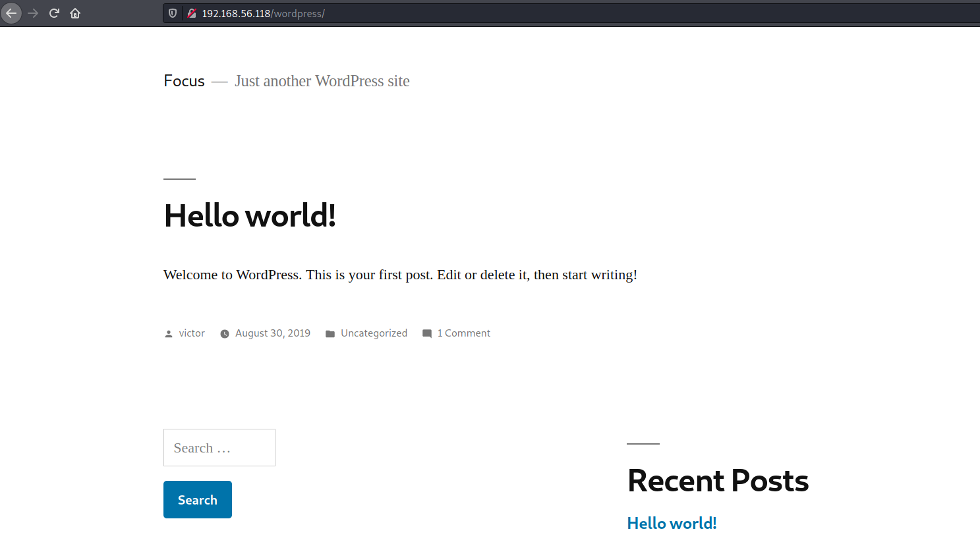View posts by author victor
Screen dimensions: 980x548
point(192,333)
